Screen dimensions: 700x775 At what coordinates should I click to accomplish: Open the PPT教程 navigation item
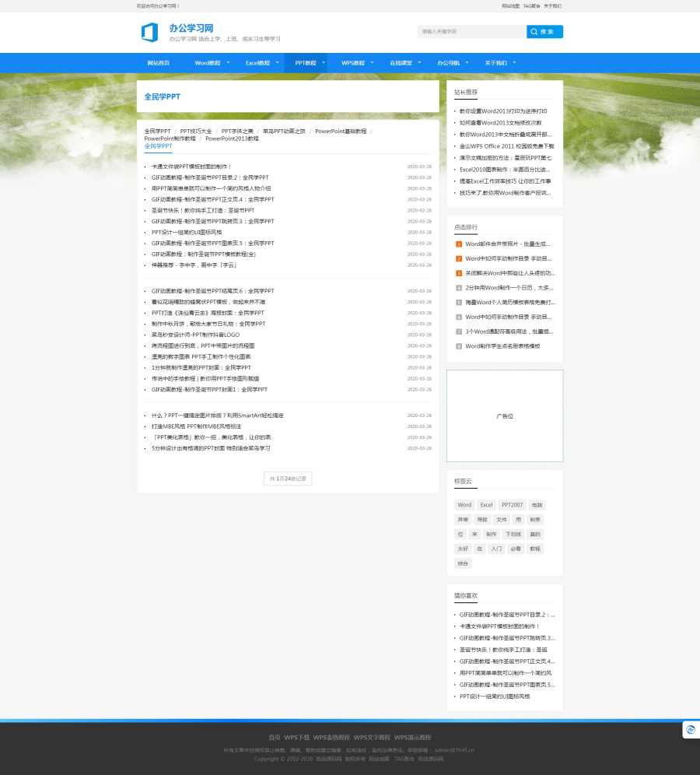coord(306,63)
